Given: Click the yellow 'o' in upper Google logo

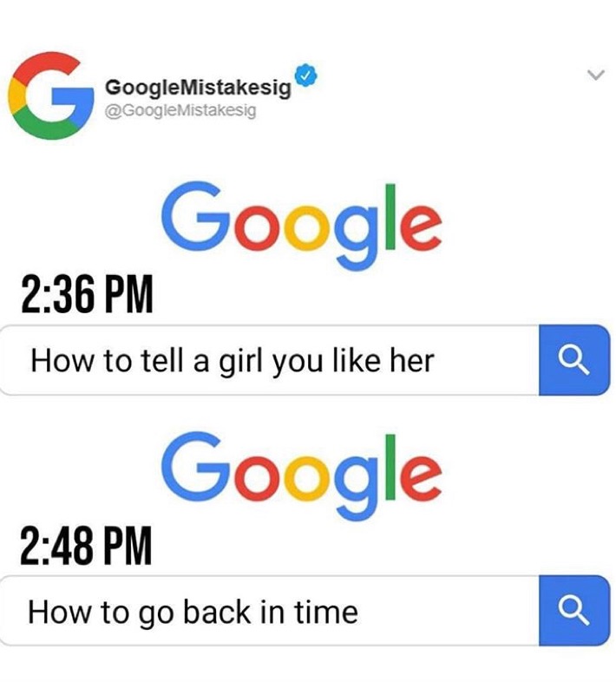Looking at the screenshot, I should click(x=306, y=227).
